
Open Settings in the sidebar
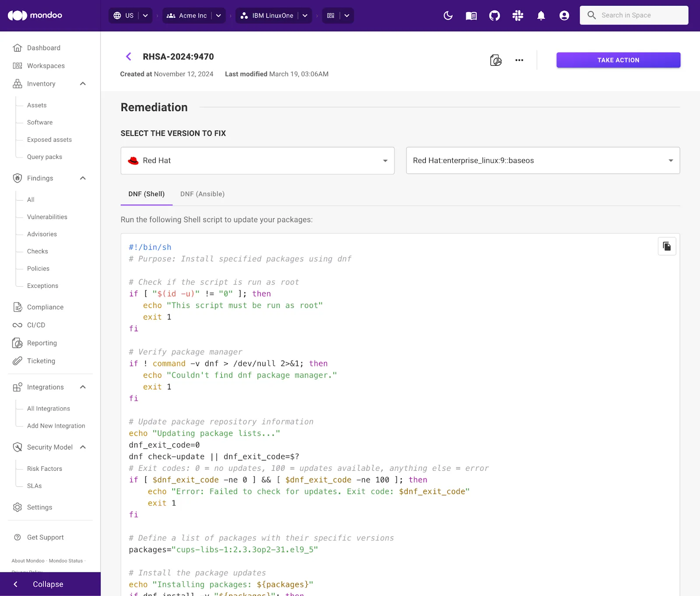(x=39, y=507)
